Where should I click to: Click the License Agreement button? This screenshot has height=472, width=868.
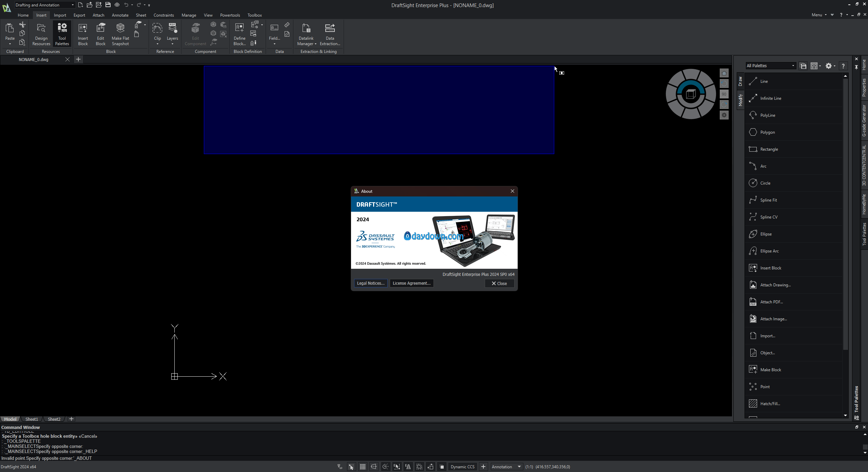point(411,283)
